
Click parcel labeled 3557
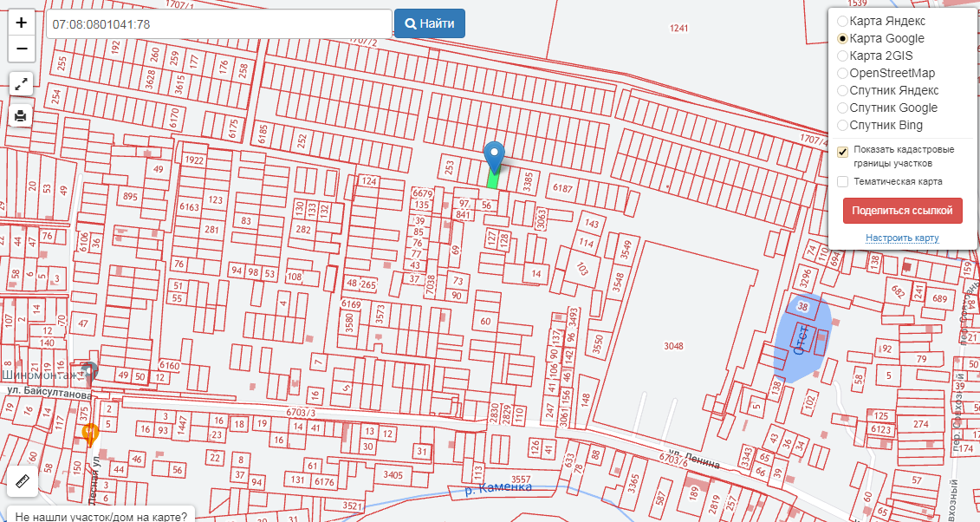point(521,480)
